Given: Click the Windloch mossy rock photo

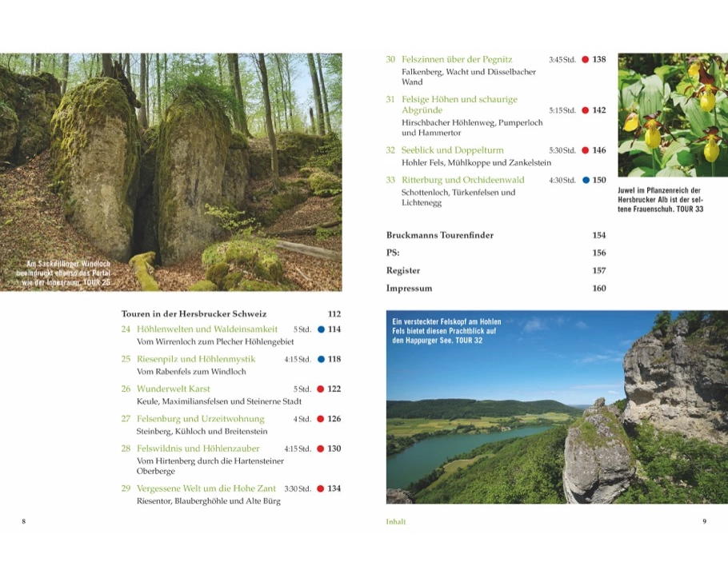Looking at the screenshot, I should pos(171,172).
